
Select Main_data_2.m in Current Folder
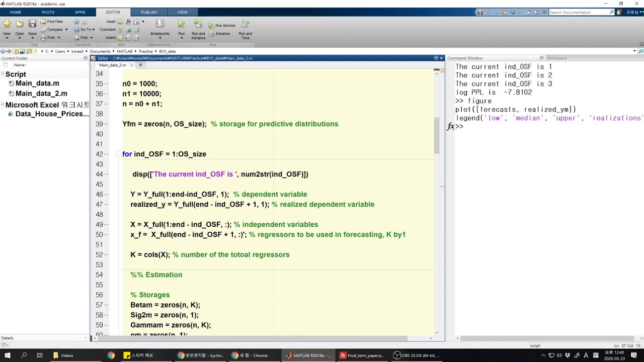pos(41,94)
